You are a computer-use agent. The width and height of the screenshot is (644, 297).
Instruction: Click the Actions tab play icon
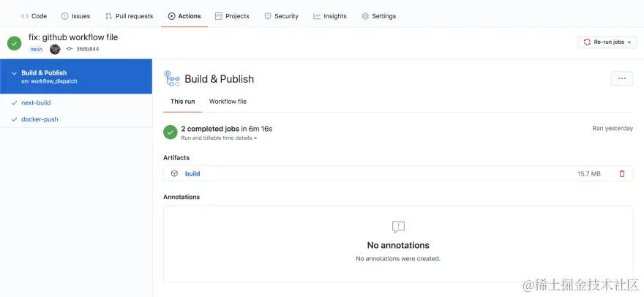click(172, 16)
